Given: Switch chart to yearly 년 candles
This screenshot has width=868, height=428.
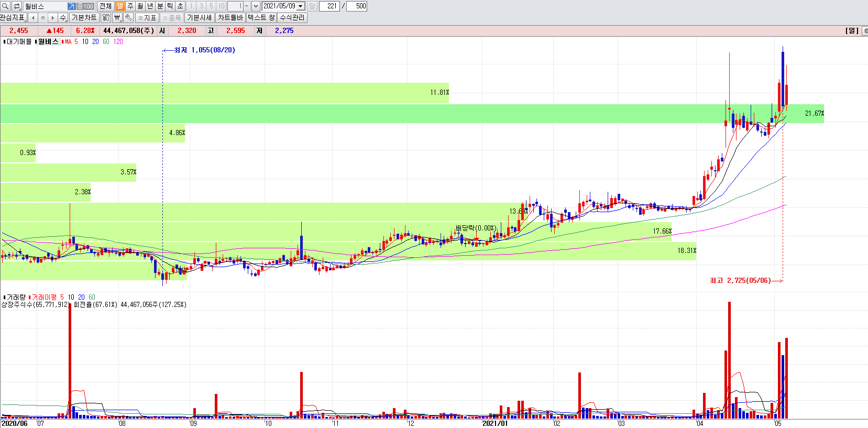Looking at the screenshot, I should [150, 6].
